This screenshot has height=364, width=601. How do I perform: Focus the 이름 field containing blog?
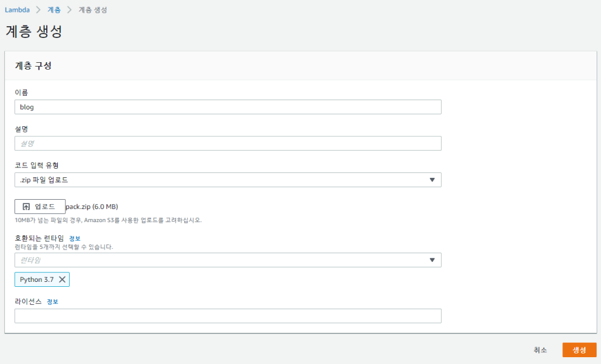(x=228, y=107)
